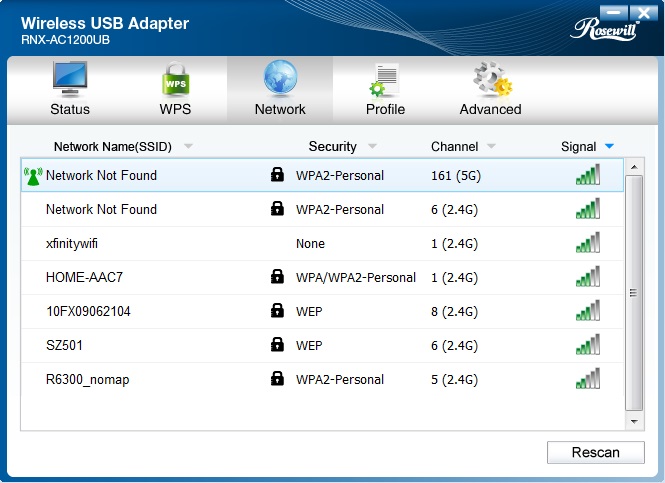Click the Network Name(SSID) column header
The image size is (665, 483).
113,147
